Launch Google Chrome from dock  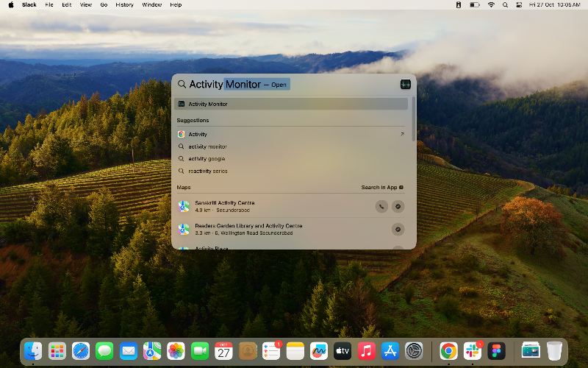pos(448,351)
